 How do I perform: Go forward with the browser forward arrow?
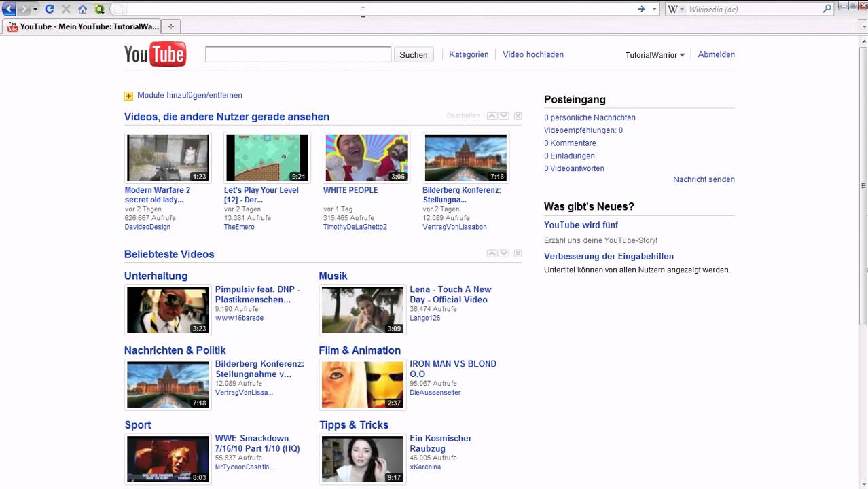24,9
